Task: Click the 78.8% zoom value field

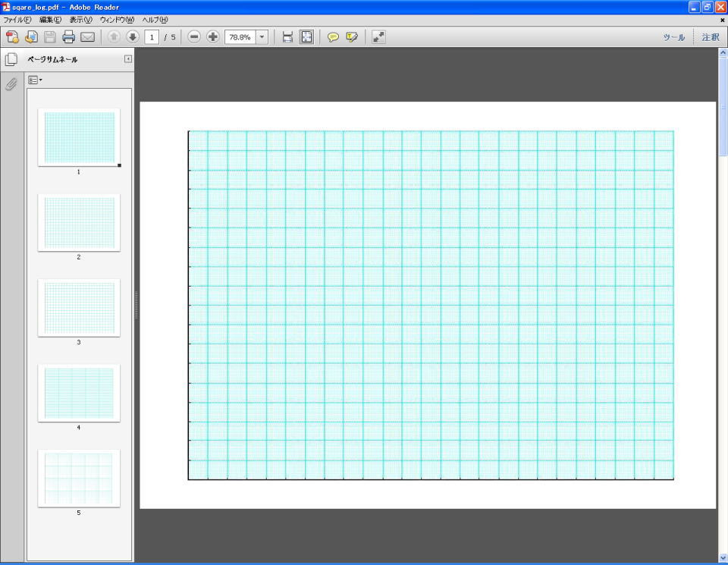Action: click(240, 37)
